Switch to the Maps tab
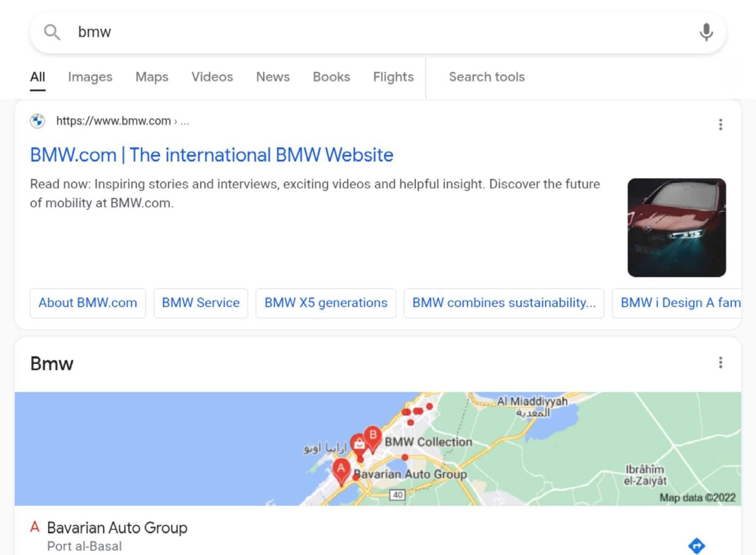The image size is (756, 555). click(x=152, y=77)
